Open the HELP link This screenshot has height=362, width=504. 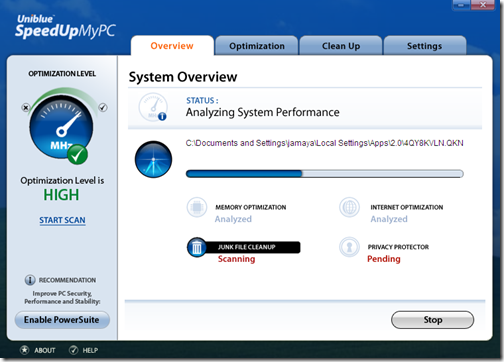90,350
